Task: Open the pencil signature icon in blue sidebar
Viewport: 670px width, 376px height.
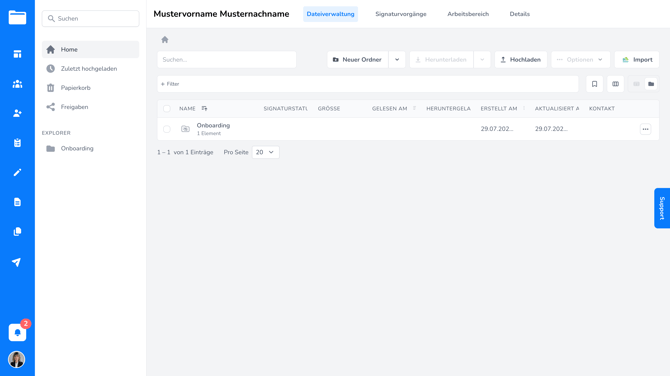Action: (x=17, y=172)
